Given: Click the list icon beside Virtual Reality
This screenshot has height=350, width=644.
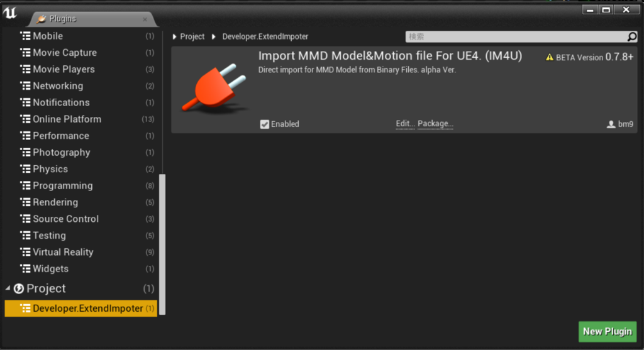Looking at the screenshot, I should tap(25, 252).
